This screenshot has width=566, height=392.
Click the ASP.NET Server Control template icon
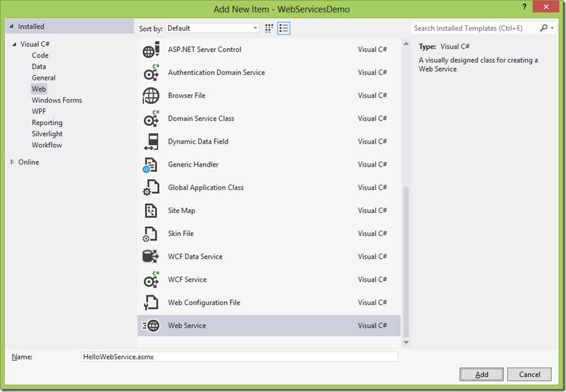coord(151,50)
